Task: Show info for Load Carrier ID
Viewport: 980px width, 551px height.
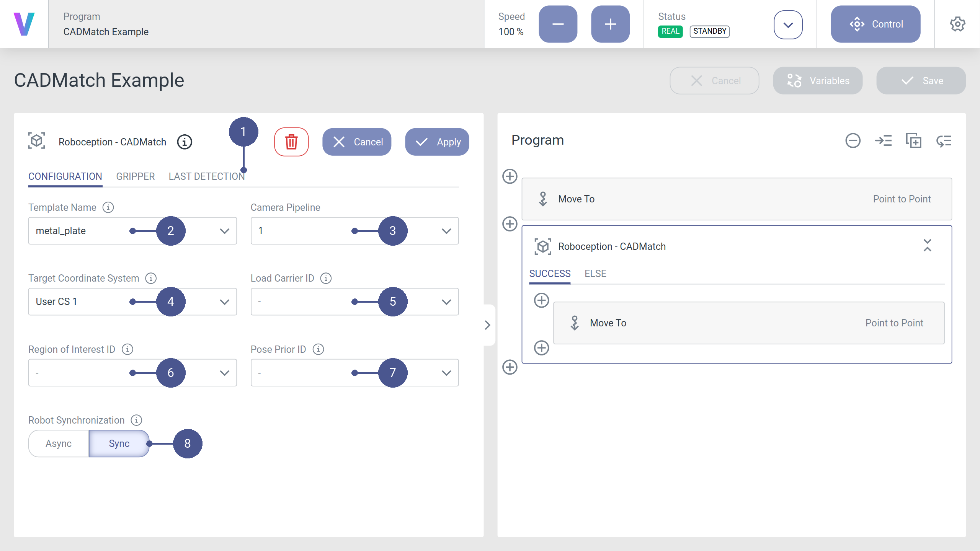Action: click(326, 278)
